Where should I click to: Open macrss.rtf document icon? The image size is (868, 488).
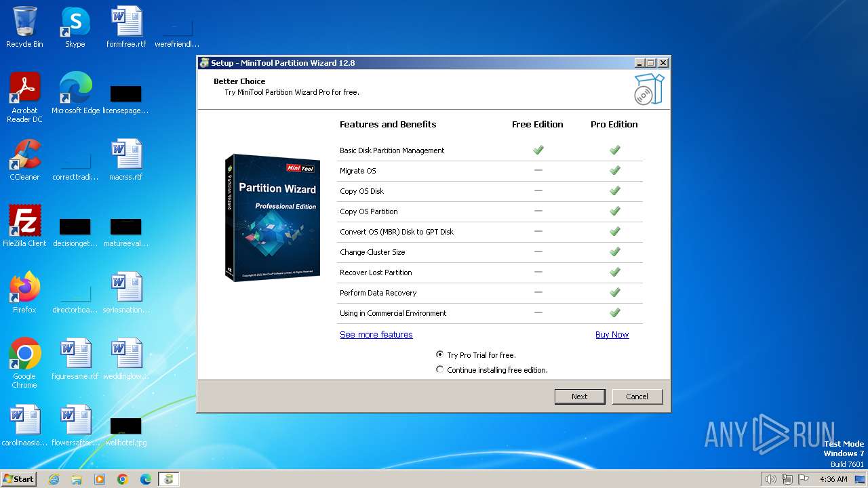pos(126,161)
